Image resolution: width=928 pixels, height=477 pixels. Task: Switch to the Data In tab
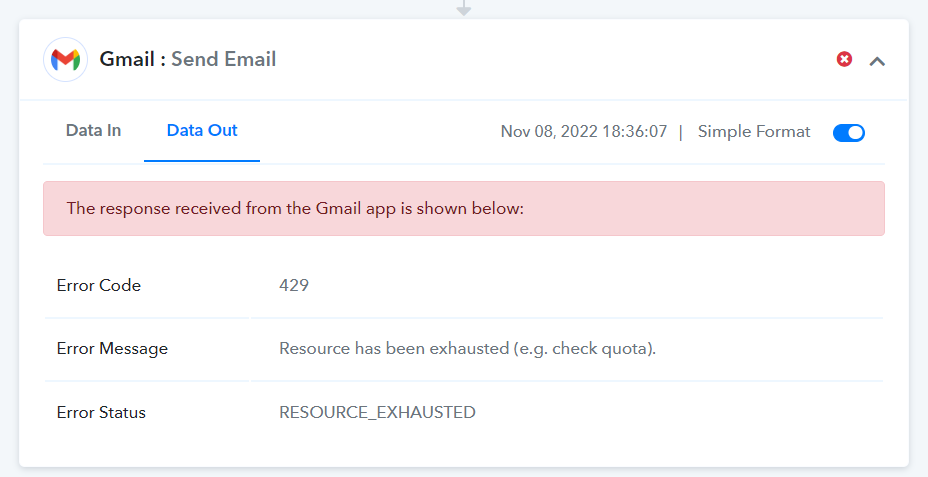(x=94, y=131)
